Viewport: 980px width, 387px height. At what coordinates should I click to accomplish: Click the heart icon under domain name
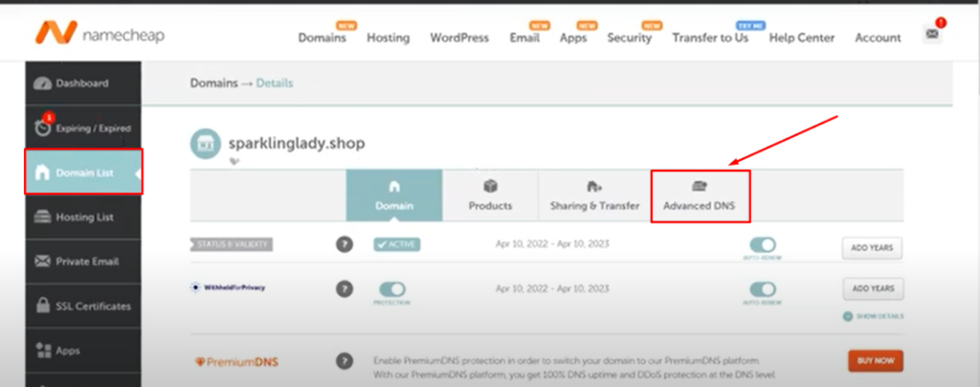(234, 161)
